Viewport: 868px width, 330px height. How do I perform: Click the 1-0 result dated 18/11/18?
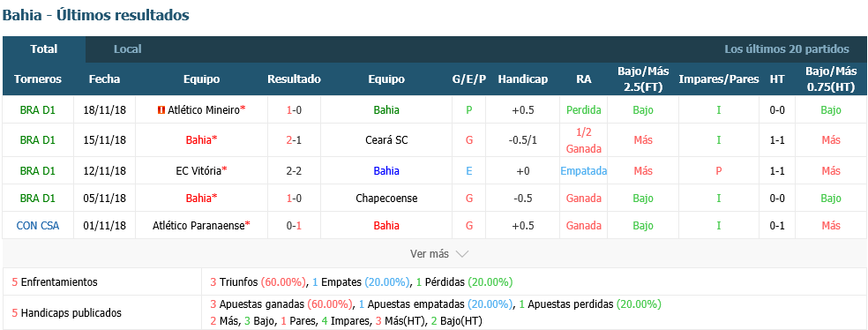pos(294,110)
